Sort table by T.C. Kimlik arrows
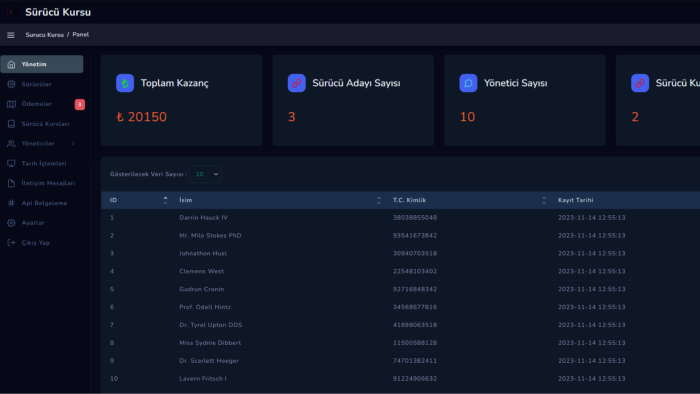Image resolution: width=700 pixels, height=394 pixels. tap(544, 200)
